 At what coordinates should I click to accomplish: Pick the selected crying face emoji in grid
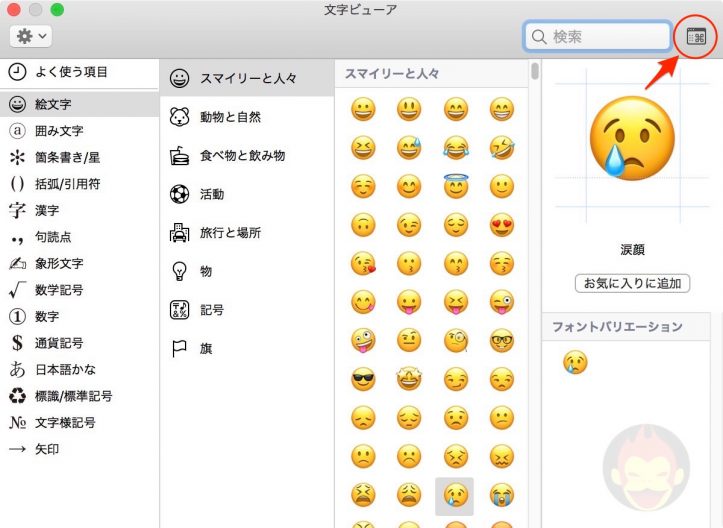click(455, 496)
